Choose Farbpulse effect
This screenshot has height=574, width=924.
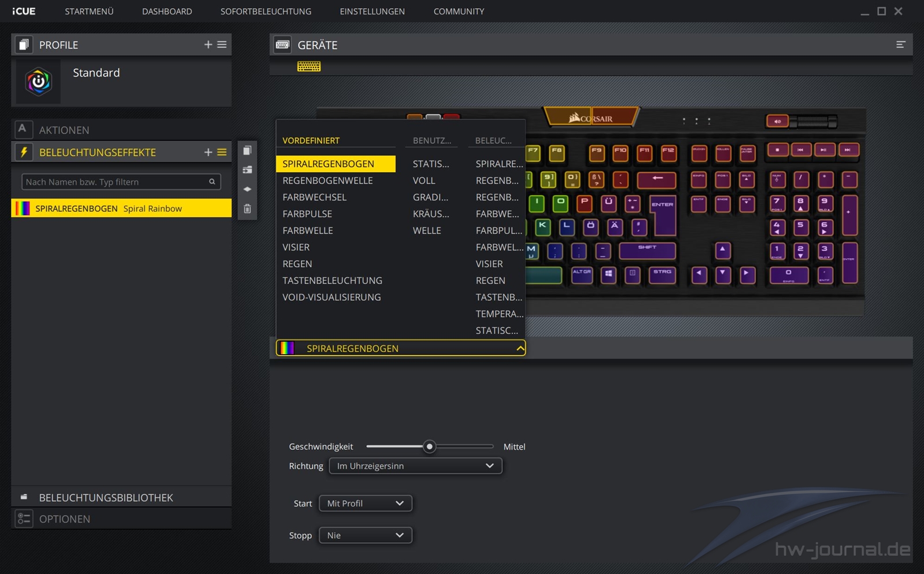(307, 214)
